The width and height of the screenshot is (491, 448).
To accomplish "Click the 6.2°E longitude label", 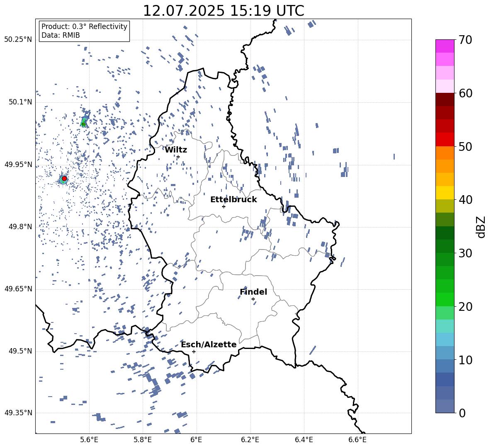I will [250, 440].
